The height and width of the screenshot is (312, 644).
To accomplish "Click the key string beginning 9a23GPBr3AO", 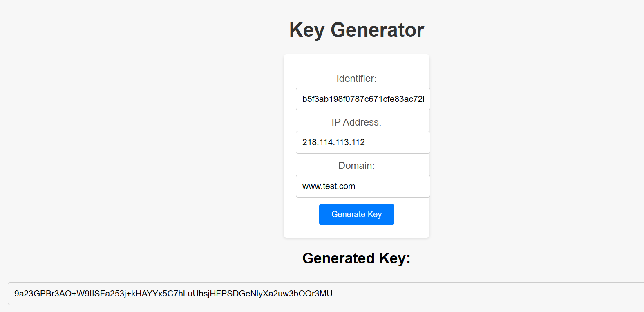I will pos(173,294).
